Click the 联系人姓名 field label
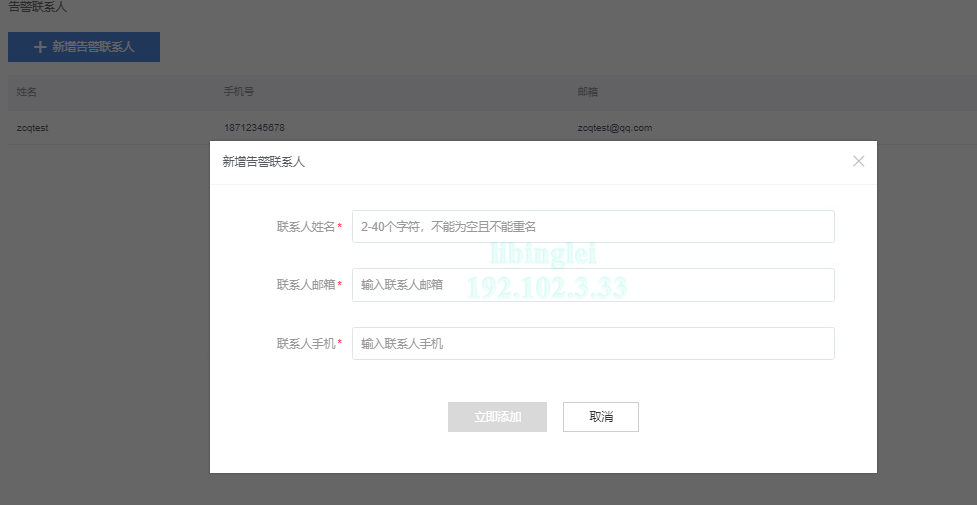The height and width of the screenshot is (505, 977). tap(306, 227)
